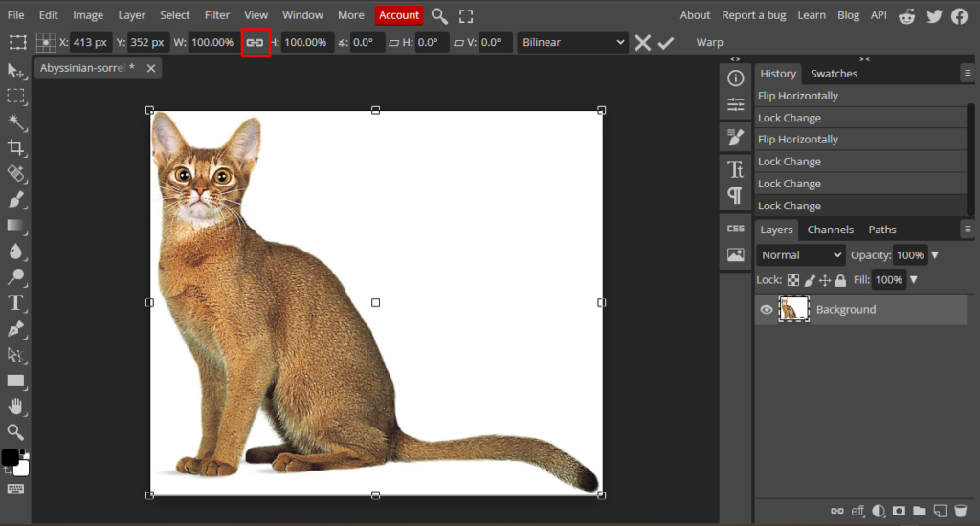
Task: Select the Type tool in toolbar
Action: coord(15,303)
